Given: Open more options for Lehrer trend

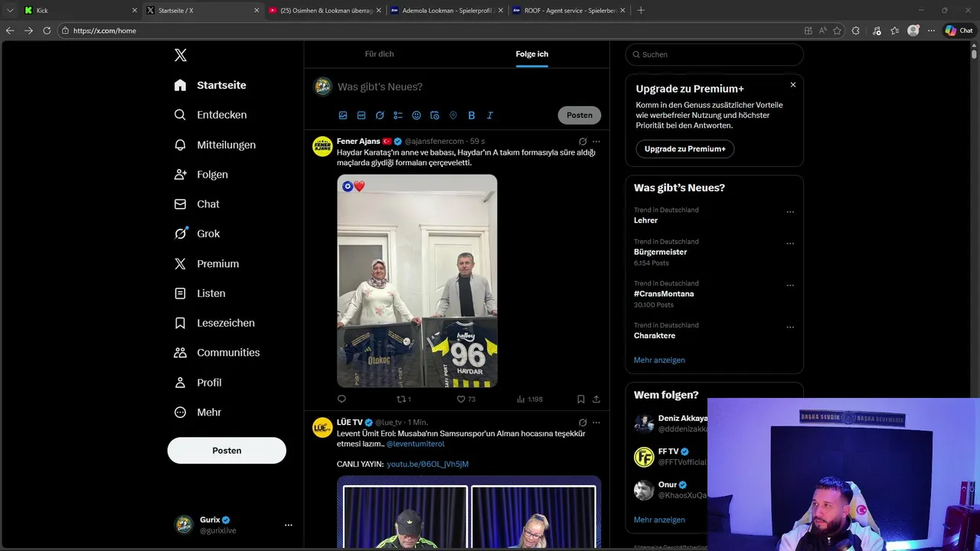Looking at the screenshot, I should tap(790, 212).
